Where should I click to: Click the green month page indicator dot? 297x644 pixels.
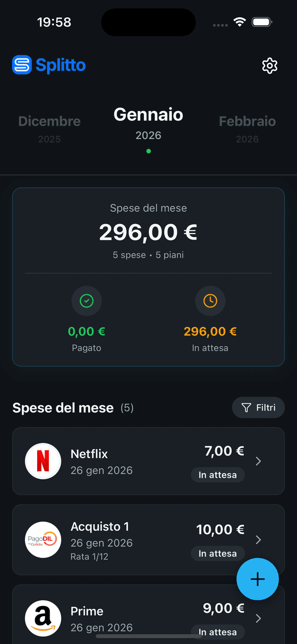(x=148, y=151)
